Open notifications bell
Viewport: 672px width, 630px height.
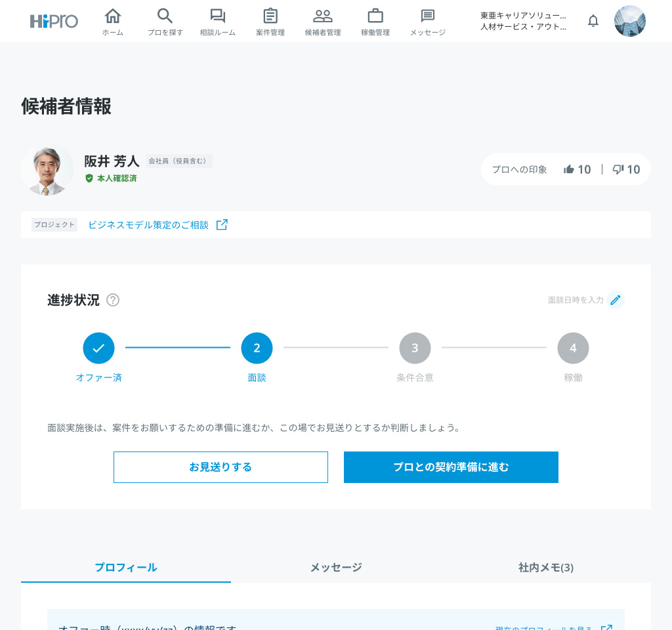pos(593,21)
